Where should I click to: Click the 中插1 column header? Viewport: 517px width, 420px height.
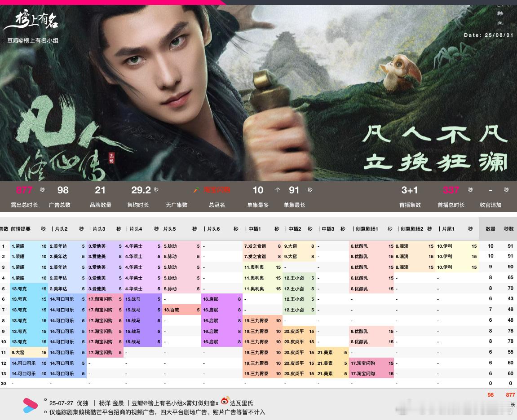[255, 228]
